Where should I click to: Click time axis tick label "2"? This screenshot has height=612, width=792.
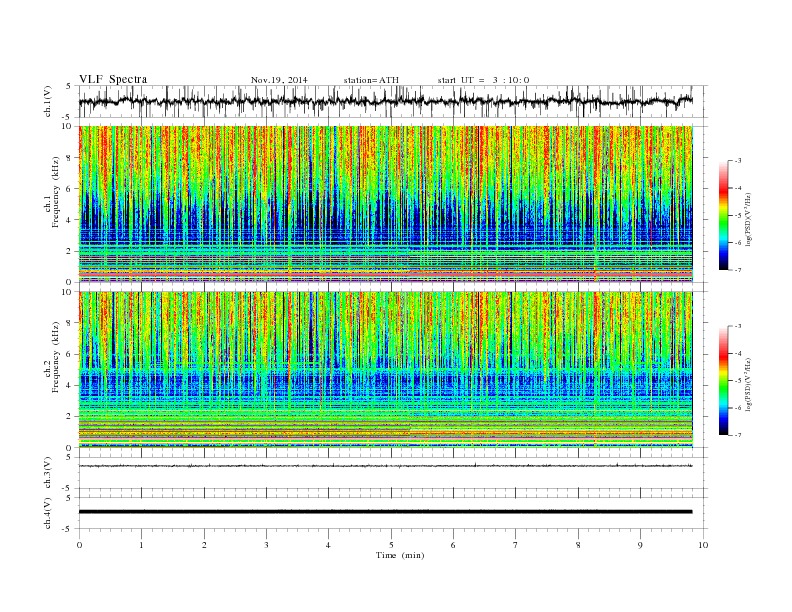click(x=204, y=545)
